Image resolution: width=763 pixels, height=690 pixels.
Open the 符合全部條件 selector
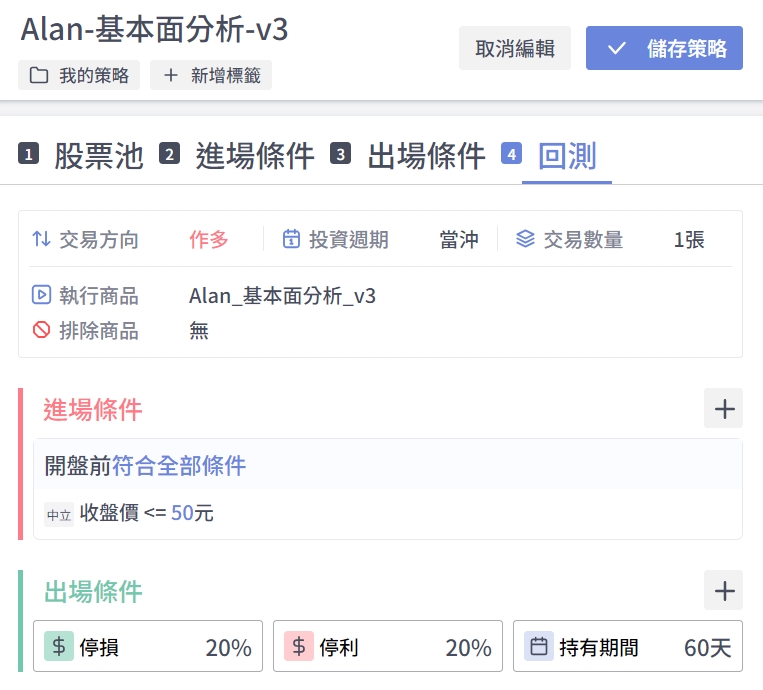coord(179,465)
